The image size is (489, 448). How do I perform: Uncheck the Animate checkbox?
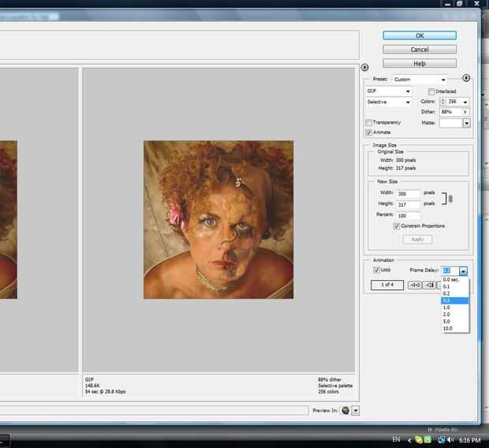(x=369, y=133)
